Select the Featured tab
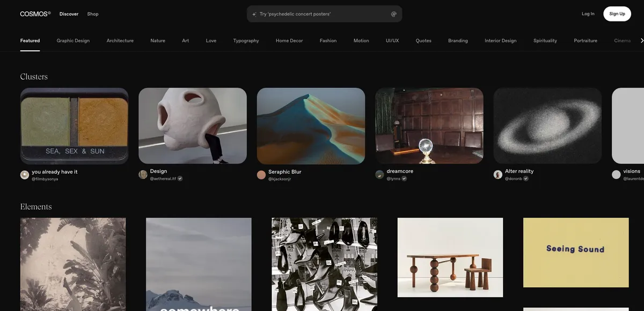Viewport: 644px width, 311px height. (x=30, y=41)
